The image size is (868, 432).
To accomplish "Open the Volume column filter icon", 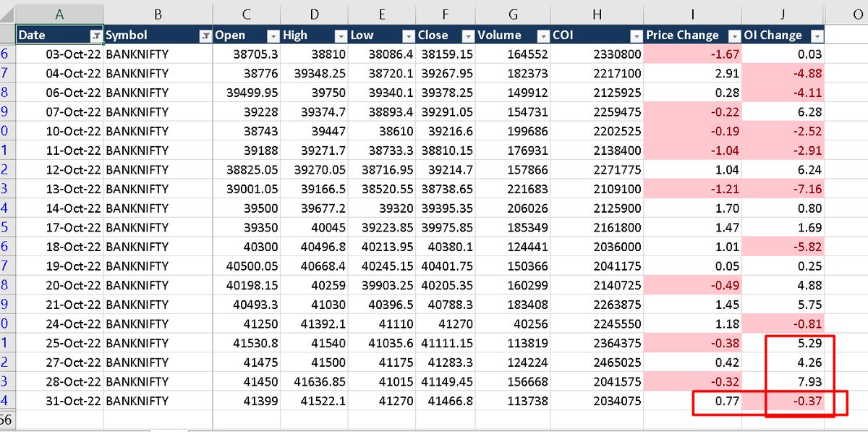I will (543, 35).
